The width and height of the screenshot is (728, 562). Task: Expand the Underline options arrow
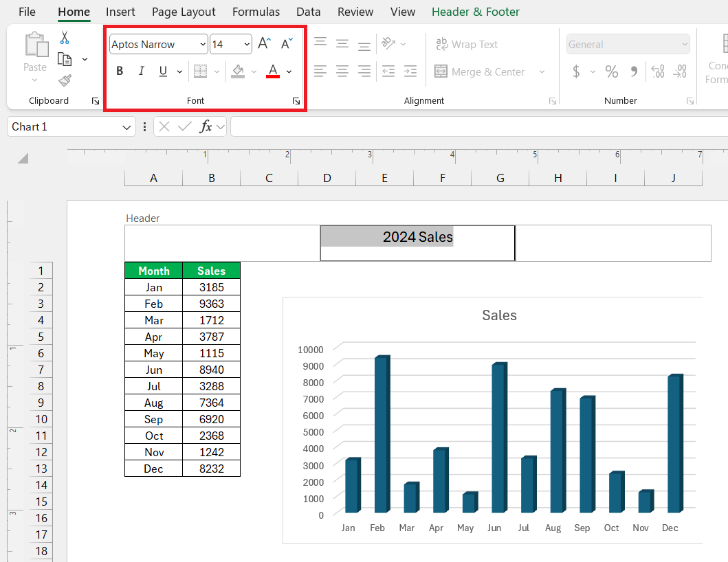tap(179, 71)
